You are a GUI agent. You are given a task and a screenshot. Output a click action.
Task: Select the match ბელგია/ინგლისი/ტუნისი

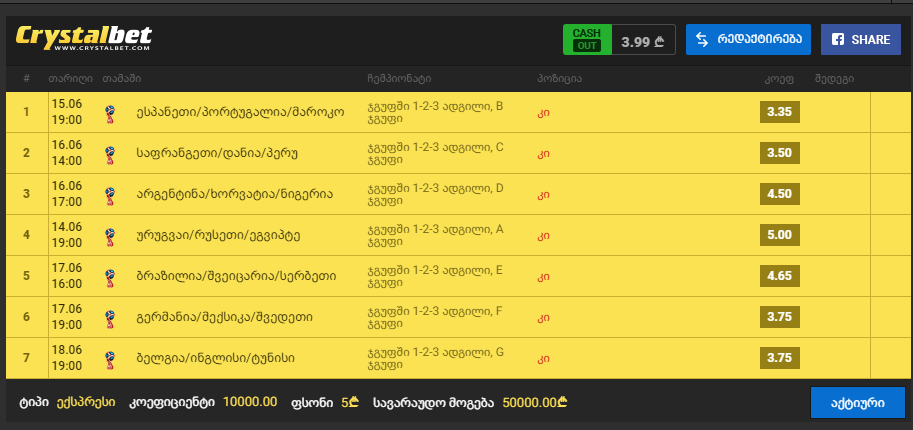click(x=215, y=358)
